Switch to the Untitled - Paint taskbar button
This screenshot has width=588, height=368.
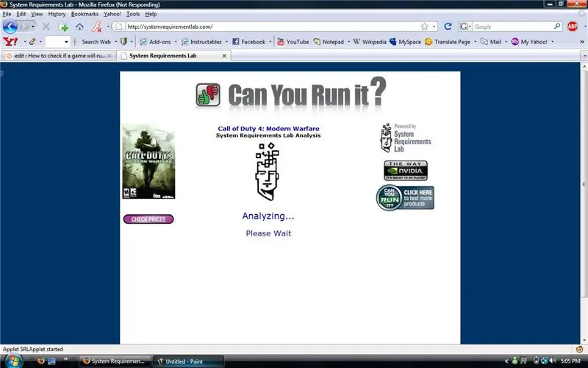coord(188,361)
